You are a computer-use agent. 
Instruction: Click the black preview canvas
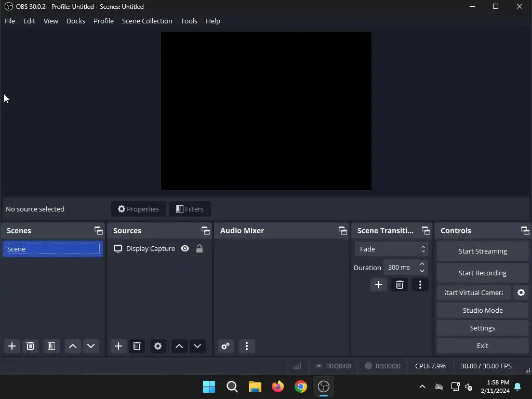[x=266, y=111]
